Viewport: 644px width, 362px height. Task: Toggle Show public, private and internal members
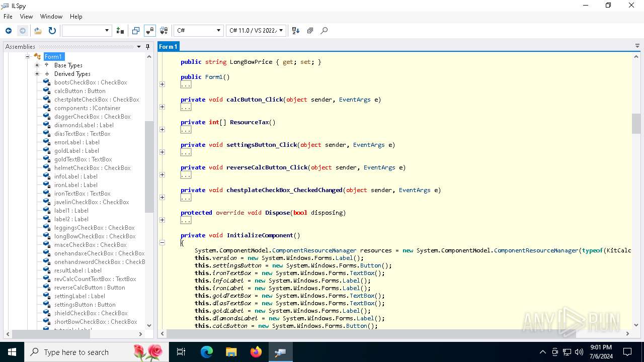(149, 31)
